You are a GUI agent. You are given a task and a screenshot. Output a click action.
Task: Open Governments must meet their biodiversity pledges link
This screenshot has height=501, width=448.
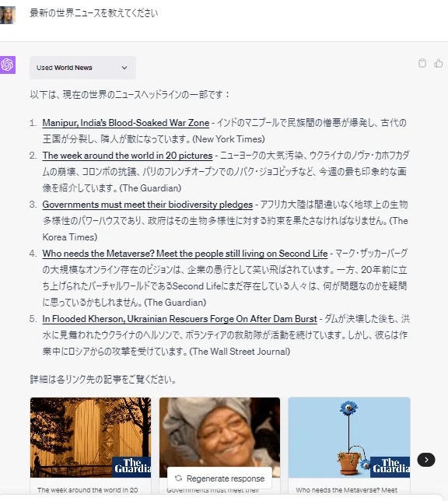148,205
